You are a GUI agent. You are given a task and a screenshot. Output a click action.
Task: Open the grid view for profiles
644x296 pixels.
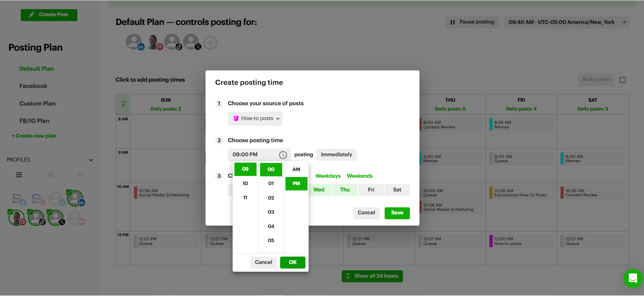(19, 174)
